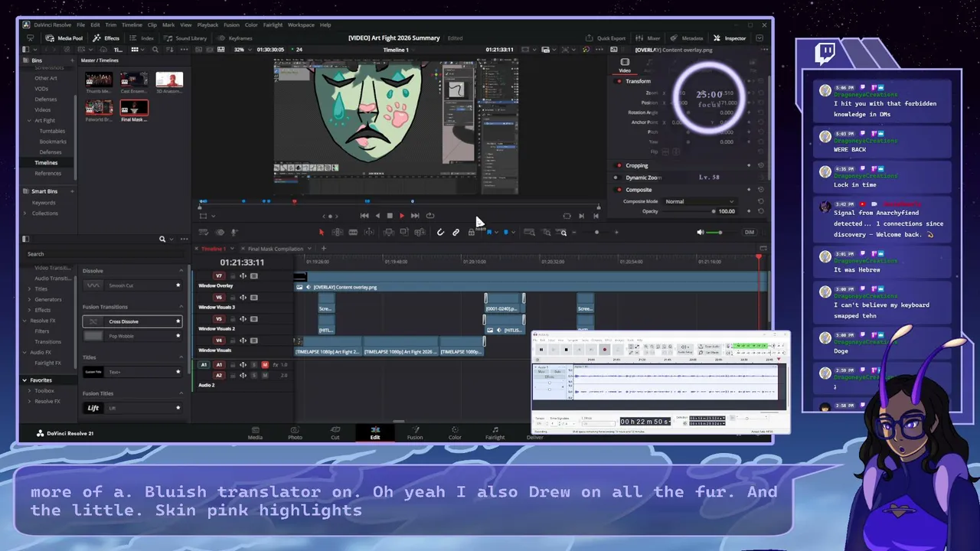This screenshot has height=551, width=980.
Task: Open the Mixer panel
Action: (648, 38)
